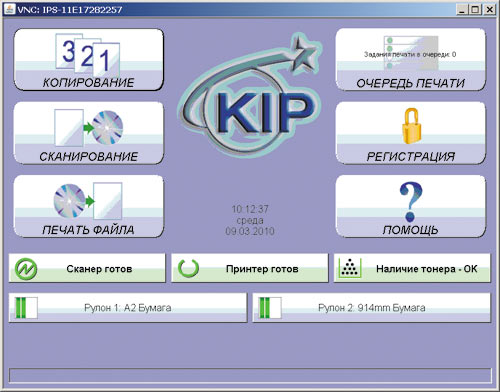Select the Наличие тонера - OK status

pyautogui.click(x=412, y=268)
